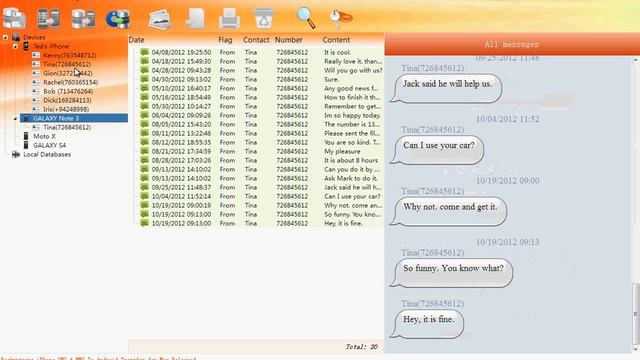This screenshot has width=640, height=360.
Task: Sort messages by the Date column header
Action: pos(136,40)
